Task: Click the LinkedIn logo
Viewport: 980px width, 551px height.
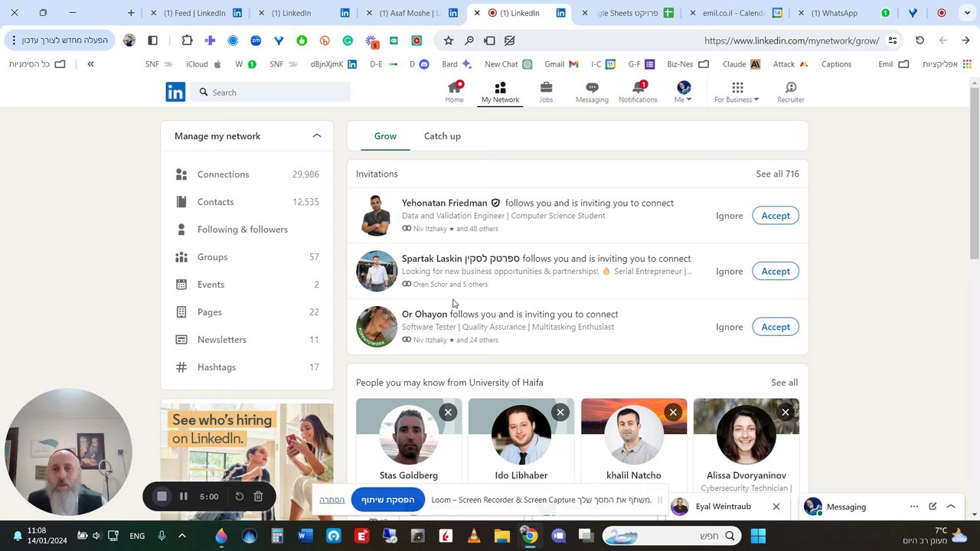Action: coord(175,92)
